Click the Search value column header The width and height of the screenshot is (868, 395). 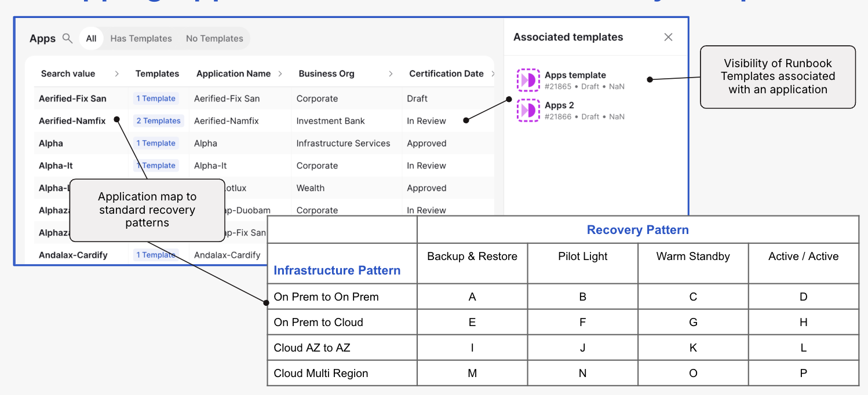[x=68, y=74]
